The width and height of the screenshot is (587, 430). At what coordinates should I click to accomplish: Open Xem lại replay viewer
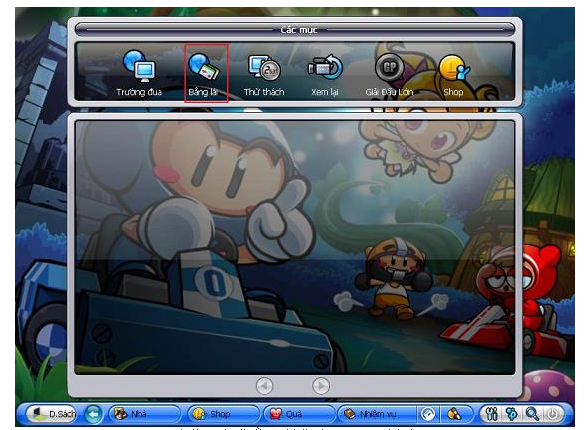[x=325, y=73]
